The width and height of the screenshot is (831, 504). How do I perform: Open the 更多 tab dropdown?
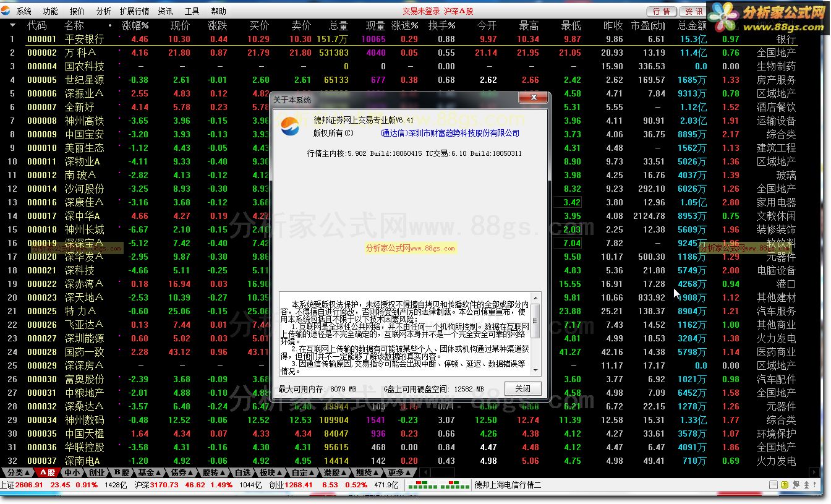pos(399,472)
